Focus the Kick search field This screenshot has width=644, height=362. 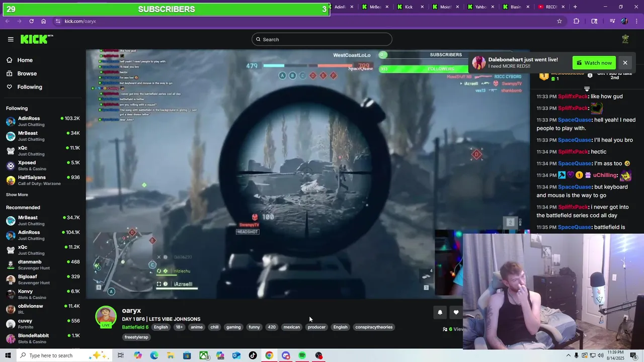(x=322, y=39)
